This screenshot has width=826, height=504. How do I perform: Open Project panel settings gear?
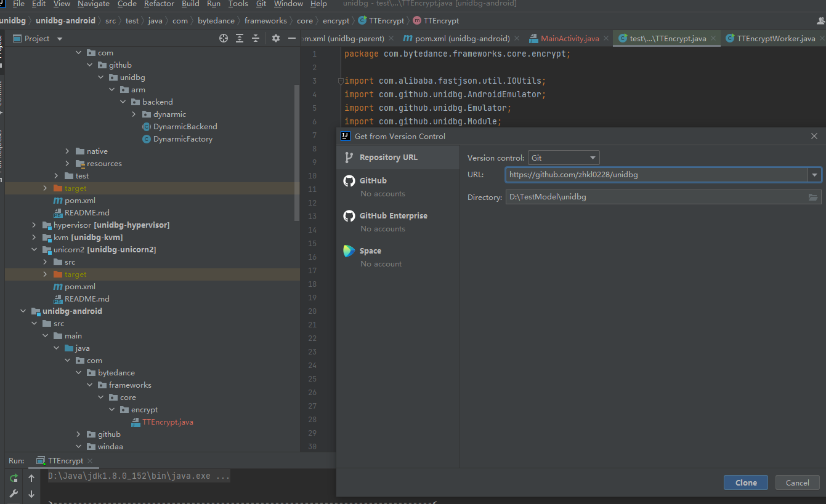pyautogui.click(x=276, y=38)
